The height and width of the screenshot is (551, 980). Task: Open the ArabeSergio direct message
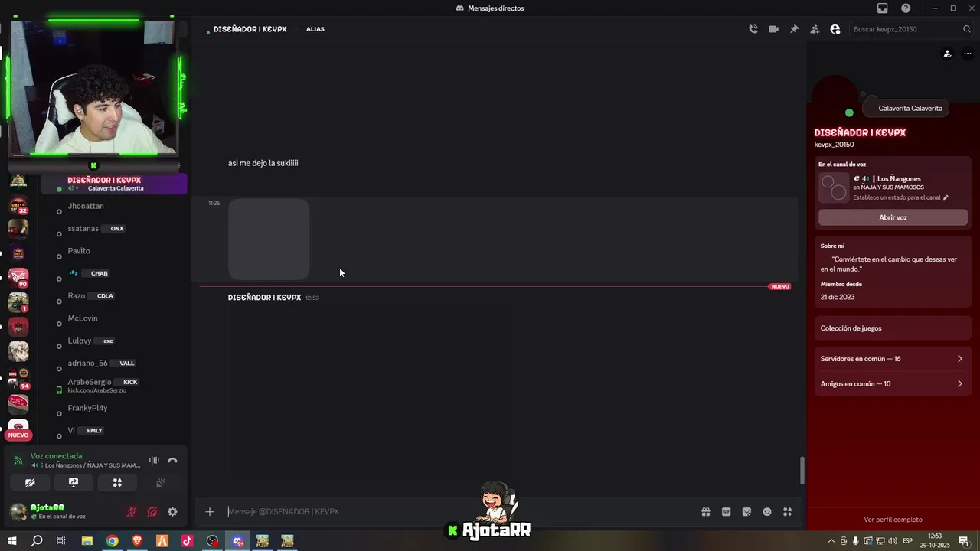coord(115,386)
